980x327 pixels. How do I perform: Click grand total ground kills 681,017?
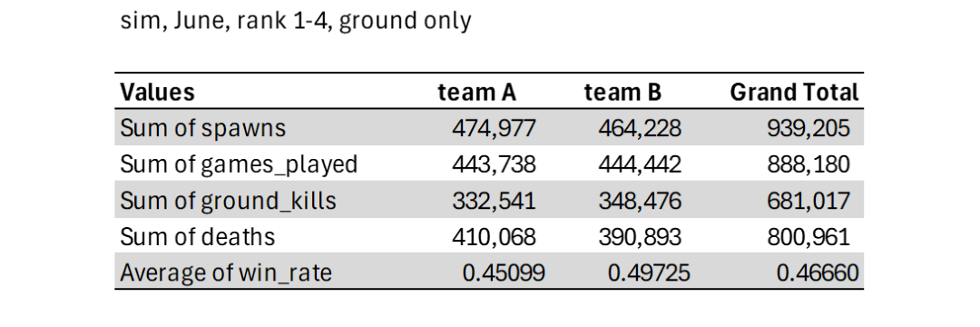pos(808,201)
